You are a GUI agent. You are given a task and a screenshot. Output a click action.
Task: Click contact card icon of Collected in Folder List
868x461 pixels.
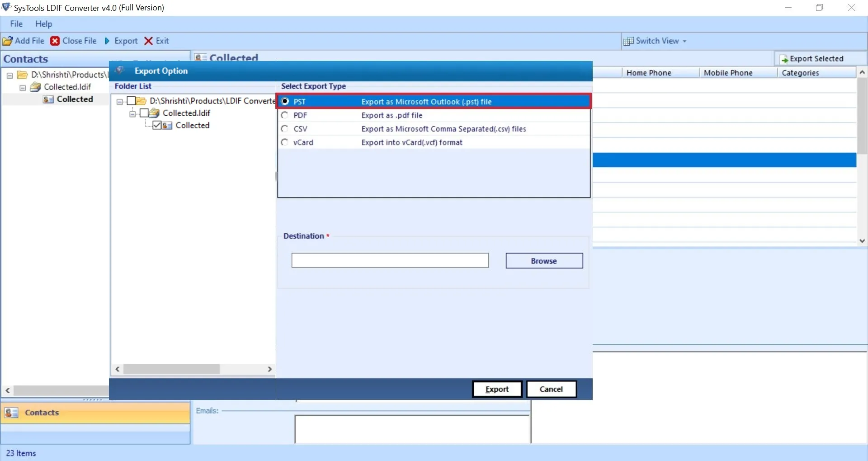coord(167,126)
